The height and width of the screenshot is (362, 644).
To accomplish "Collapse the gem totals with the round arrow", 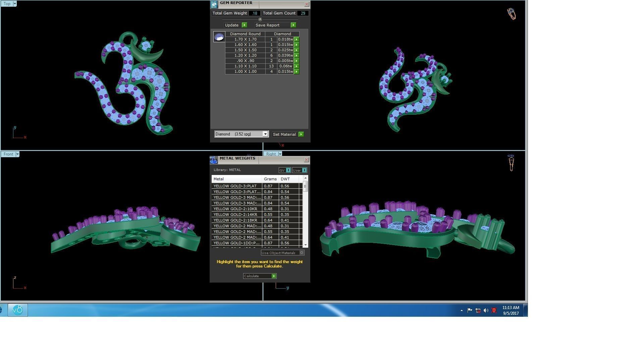I will (x=260, y=19).
